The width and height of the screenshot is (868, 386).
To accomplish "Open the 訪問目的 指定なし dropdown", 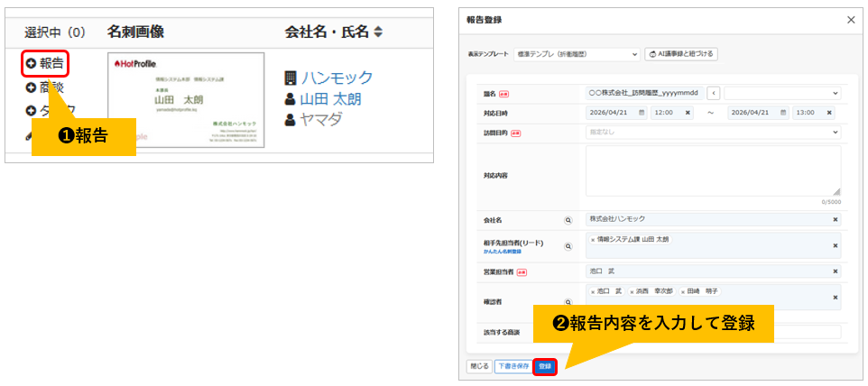I will pos(713,133).
